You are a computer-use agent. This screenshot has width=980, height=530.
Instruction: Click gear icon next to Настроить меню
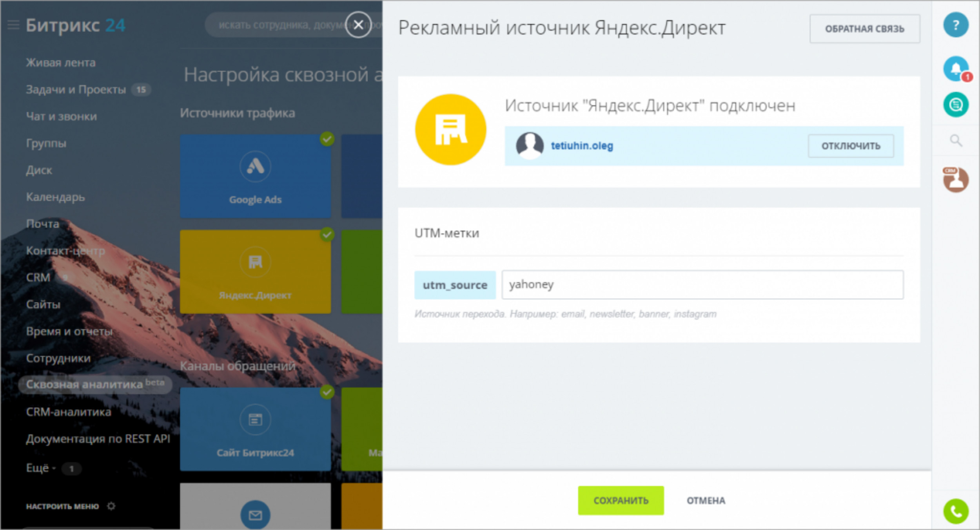[x=111, y=506]
